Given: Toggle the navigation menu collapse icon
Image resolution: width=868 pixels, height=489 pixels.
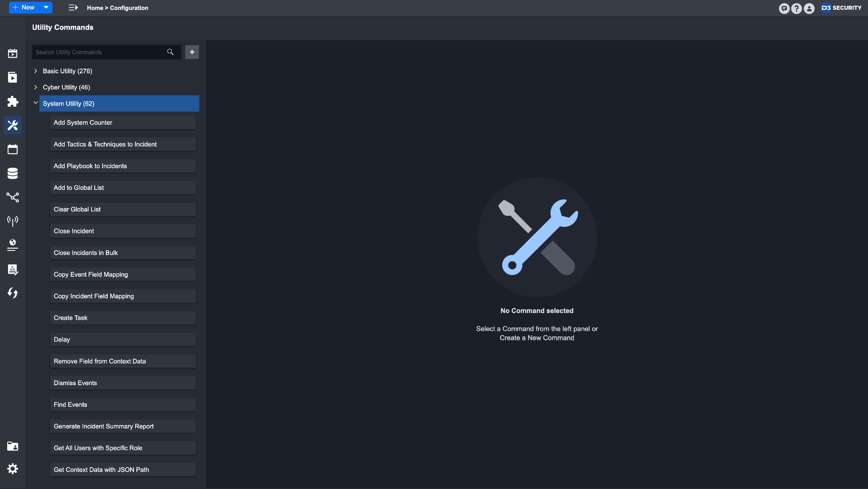Looking at the screenshot, I should [x=73, y=8].
